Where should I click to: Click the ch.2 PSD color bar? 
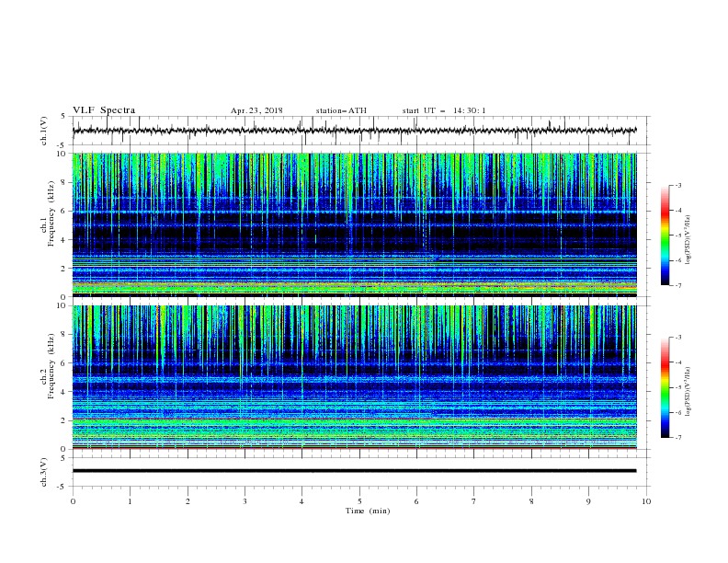[x=665, y=387]
